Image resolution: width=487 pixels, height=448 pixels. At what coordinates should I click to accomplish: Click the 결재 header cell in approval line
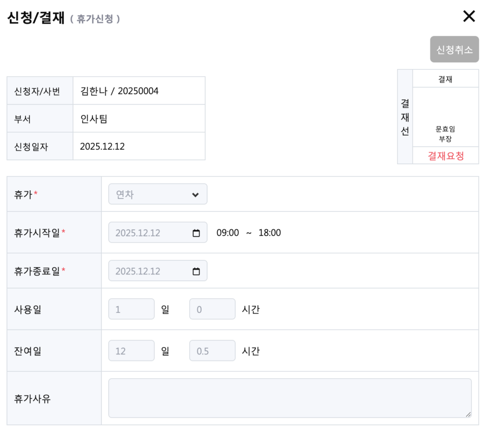[446, 79]
